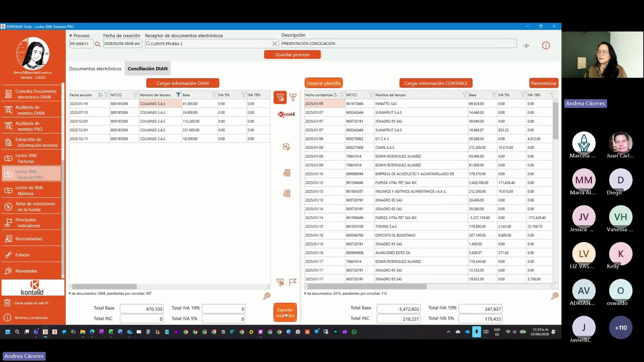Clear the CLIENTE PRUEBA 2 receptor field
The height and width of the screenshot is (362, 644).
[x=275, y=43]
